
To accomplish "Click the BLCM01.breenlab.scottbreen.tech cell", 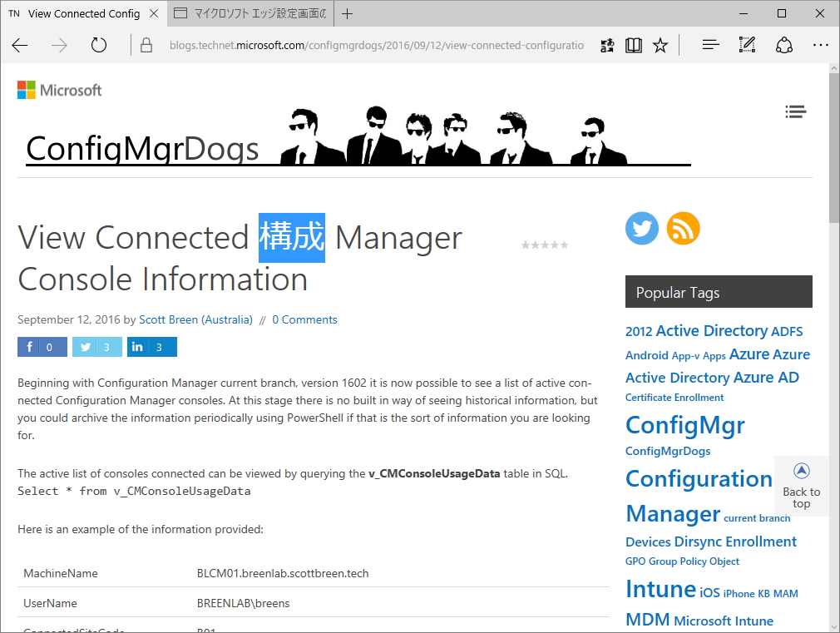I will point(282,573).
